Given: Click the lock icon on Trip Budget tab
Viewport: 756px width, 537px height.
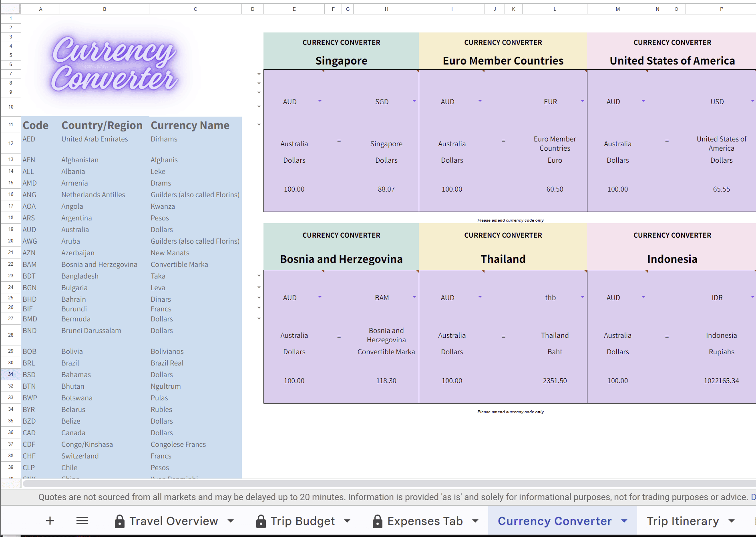Looking at the screenshot, I should pyautogui.click(x=261, y=521).
